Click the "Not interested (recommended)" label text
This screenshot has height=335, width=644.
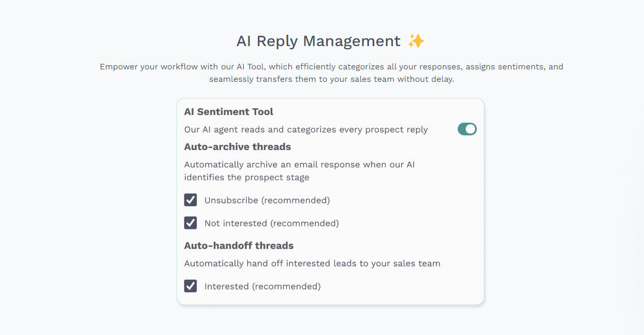271,223
